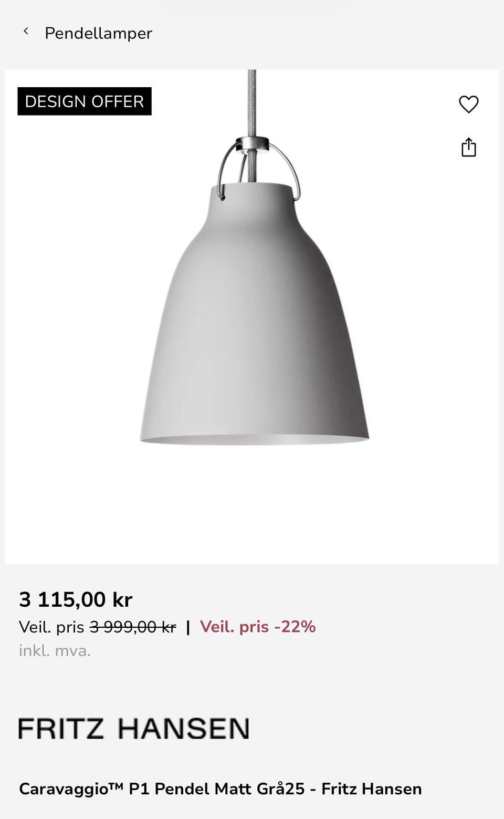Tap the DESIGN OFFER badge
Viewport: 504px width, 819px height.
[x=85, y=101]
